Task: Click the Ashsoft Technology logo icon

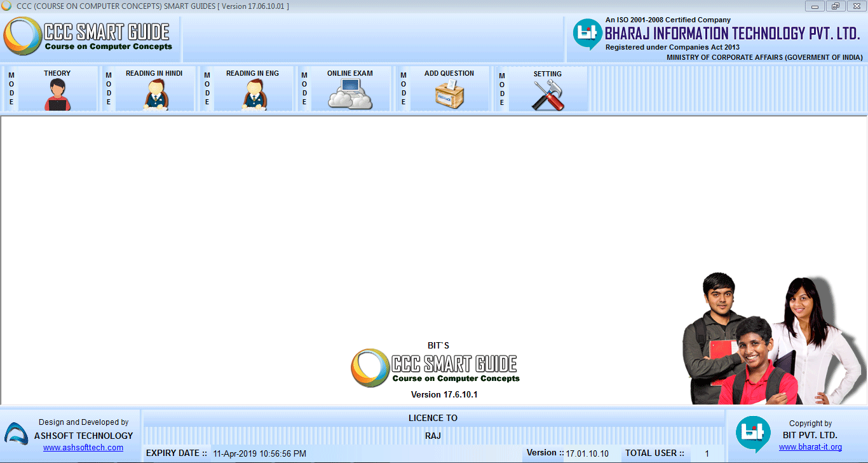Action: pyautogui.click(x=16, y=434)
